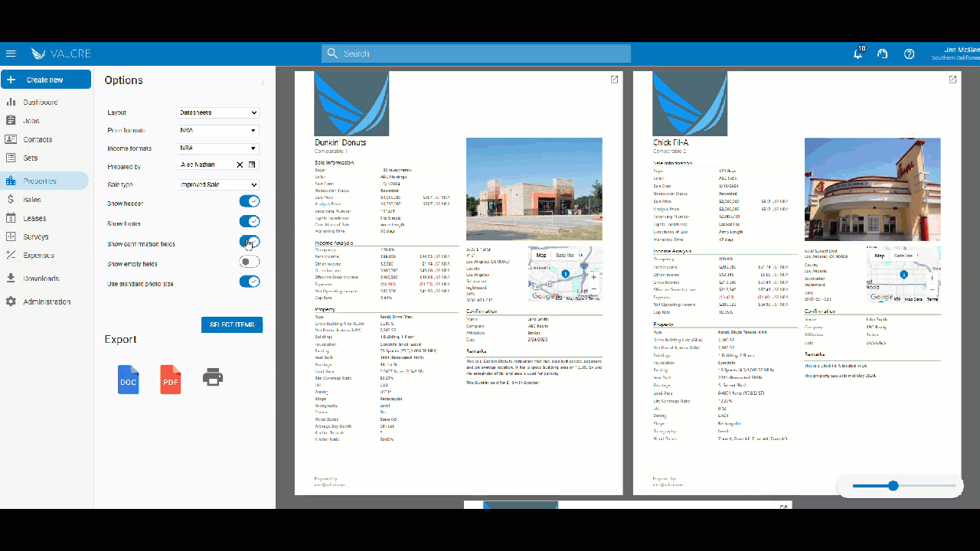
Task: Click the Leases calendar icon
Action: pyautogui.click(x=11, y=218)
